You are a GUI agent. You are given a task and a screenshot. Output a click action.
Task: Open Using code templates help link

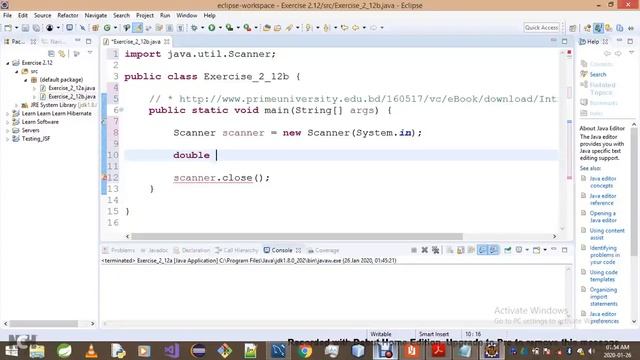[603, 276]
